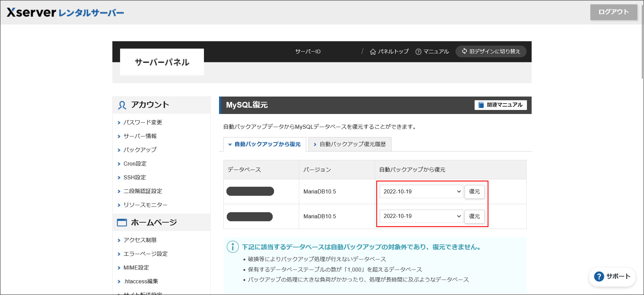The width and height of the screenshot is (644, 295).
Task: Open バックアップ in sidebar
Action: click(140, 150)
